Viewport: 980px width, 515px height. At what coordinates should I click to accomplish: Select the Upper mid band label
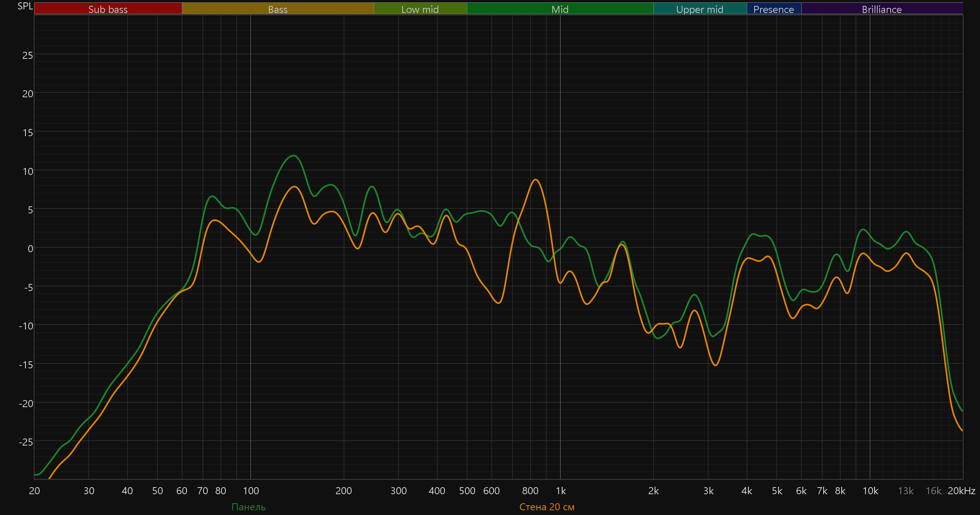pyautogui.click(x=700, y=9)
